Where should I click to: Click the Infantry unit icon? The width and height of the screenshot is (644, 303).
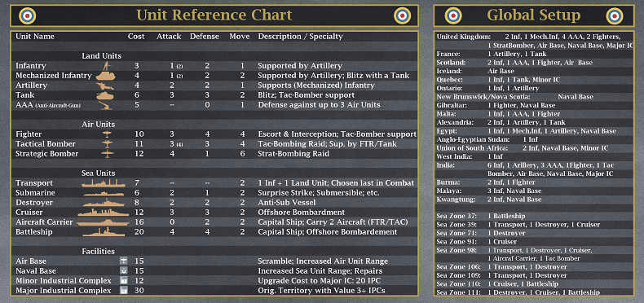(x=106, y=66)
